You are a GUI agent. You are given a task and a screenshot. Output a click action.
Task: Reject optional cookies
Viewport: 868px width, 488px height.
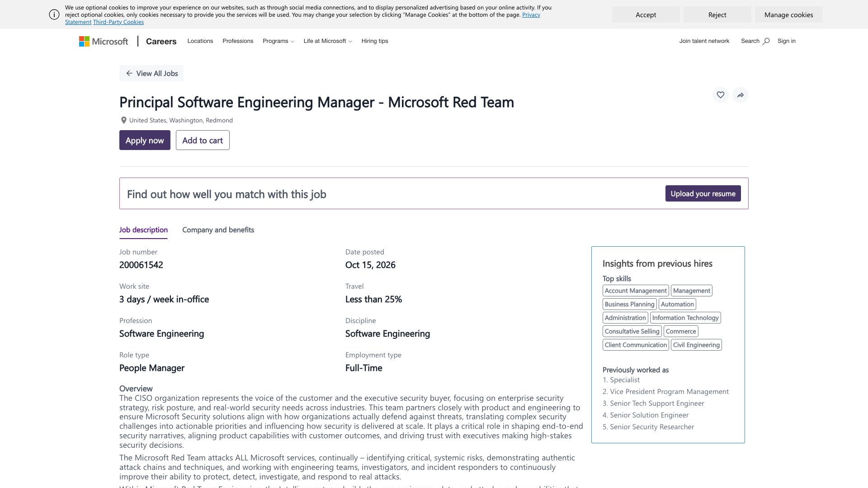click(717, 14)
